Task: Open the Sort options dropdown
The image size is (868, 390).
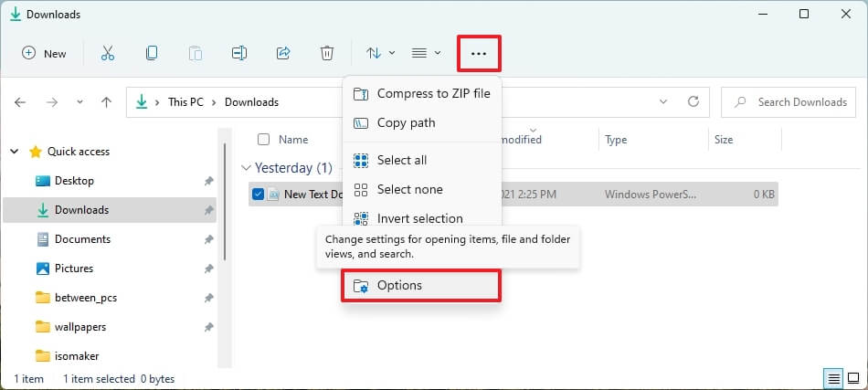Action: 380,53
